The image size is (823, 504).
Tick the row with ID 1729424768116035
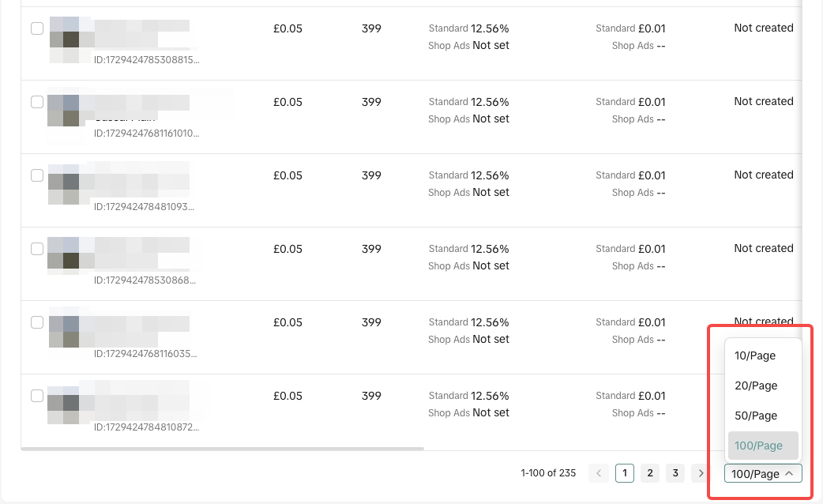pos(37,322)
